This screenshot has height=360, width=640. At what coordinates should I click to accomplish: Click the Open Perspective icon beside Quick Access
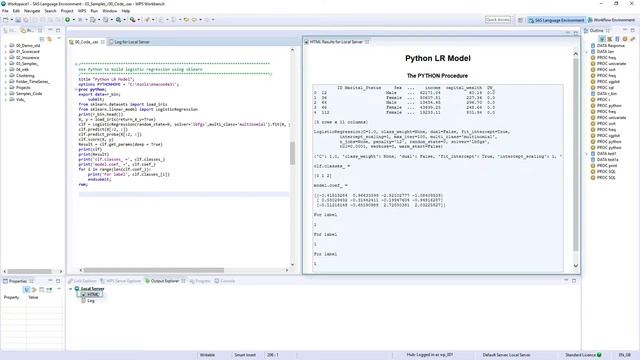[x=520, y=20]
